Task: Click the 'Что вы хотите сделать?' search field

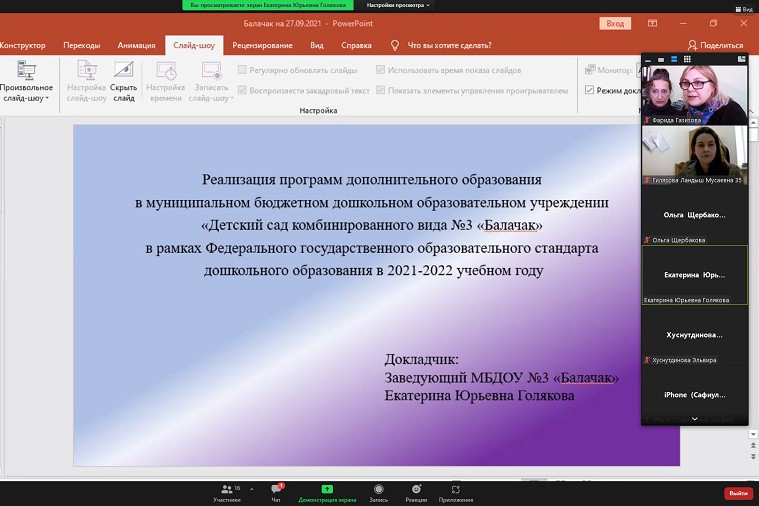Action: [x=449, y=45]
